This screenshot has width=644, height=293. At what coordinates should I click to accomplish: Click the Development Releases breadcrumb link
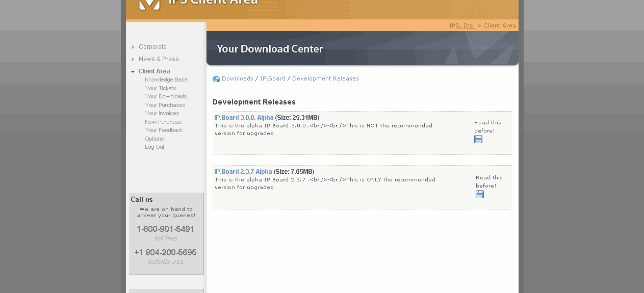click(x=325, y=78)
